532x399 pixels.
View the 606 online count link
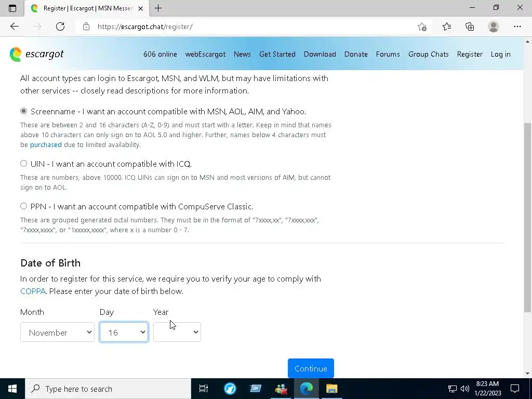click(160, 54)
